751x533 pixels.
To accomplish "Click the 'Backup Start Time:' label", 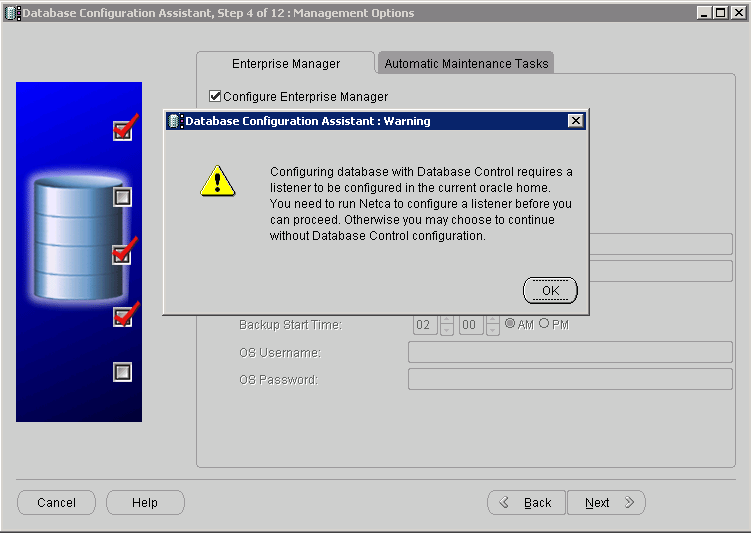I will tap(291, 325).
